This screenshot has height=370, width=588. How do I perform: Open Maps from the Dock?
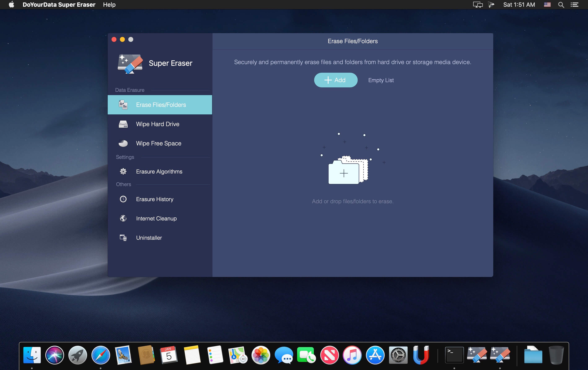pyautogui.click(x=238, y=355)
